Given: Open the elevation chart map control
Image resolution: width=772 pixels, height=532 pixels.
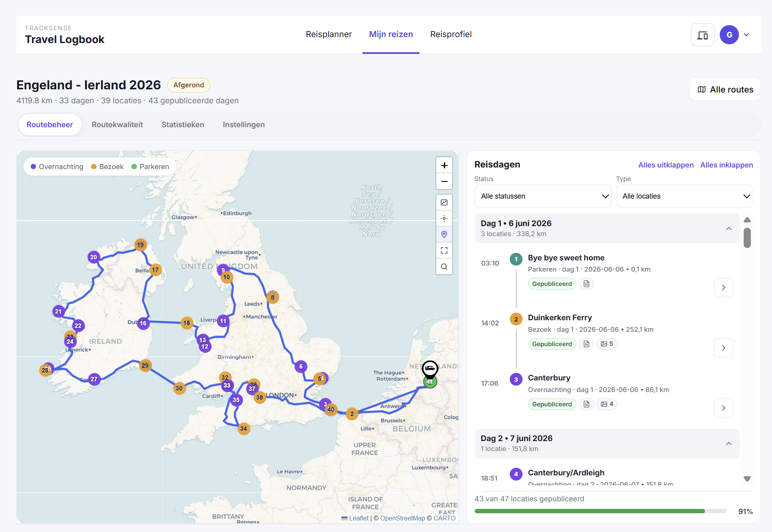Looking at the screenshot, I should (x=444, y=203).
